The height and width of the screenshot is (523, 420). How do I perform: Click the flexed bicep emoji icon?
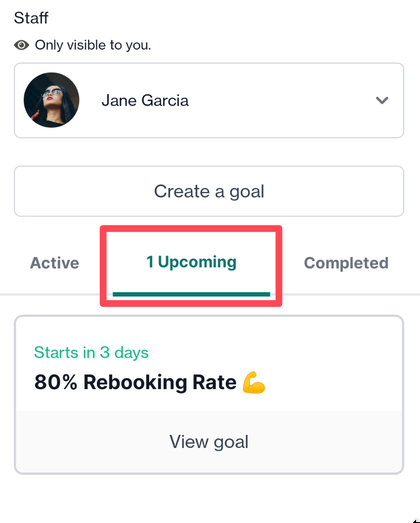coord(254,382)
